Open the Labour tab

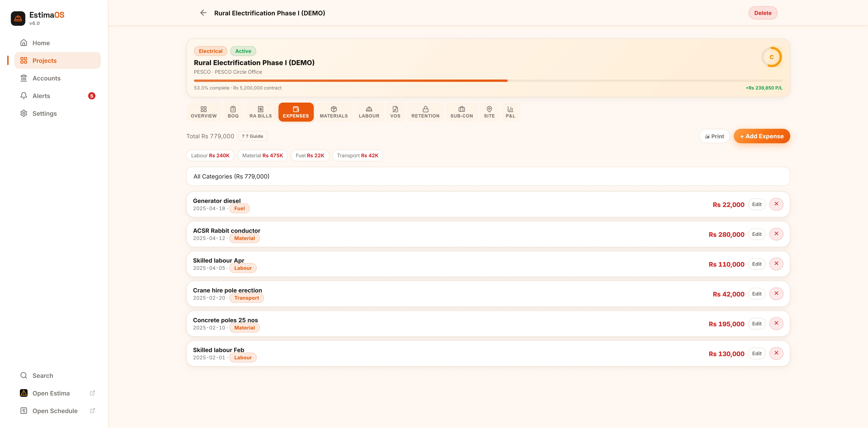[369, 112]
